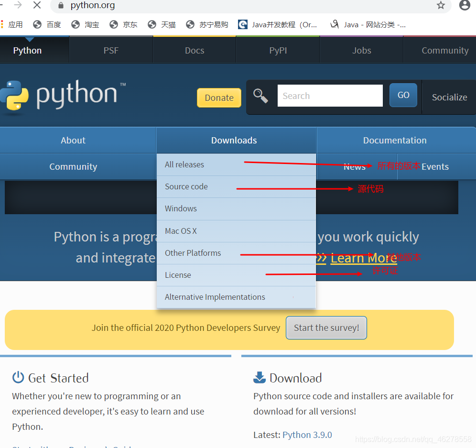The width and height of the screenshot is (476, 448).
Task: View site security lock icon
Action: [x=61, y=5]
